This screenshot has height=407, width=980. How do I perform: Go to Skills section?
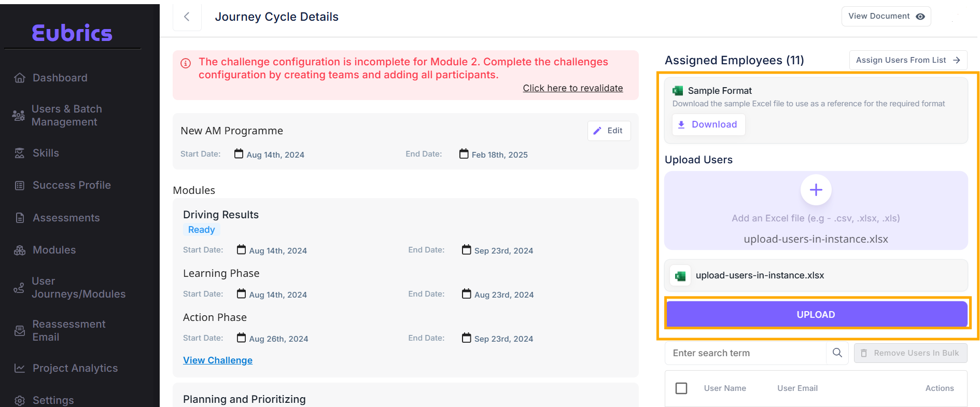pyautogui.click(x=46, y=153)
